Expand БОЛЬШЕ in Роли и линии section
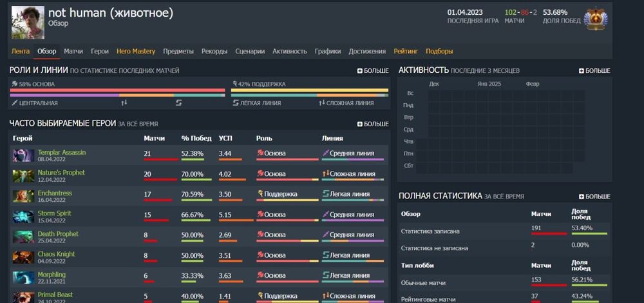This screenshot has width=644, height=303. tap(373, 71)
